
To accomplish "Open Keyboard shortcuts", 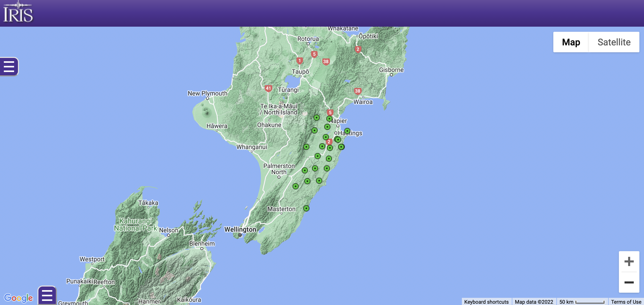I will [x=486, y=302].
